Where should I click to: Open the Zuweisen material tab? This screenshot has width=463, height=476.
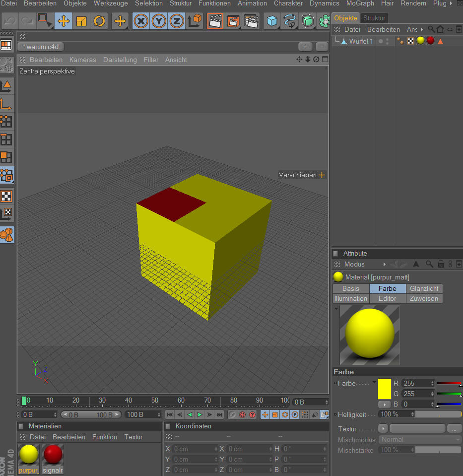pos(424,299)
